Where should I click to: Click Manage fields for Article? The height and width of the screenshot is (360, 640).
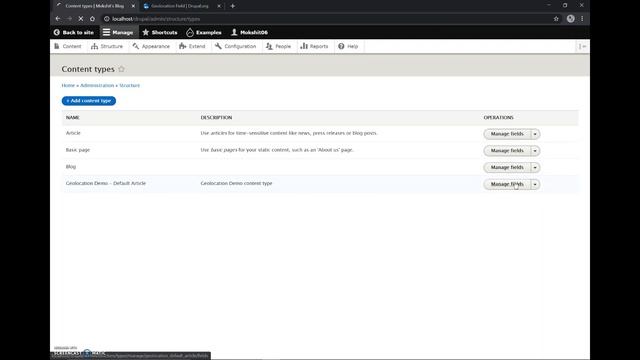pos(507,134)
